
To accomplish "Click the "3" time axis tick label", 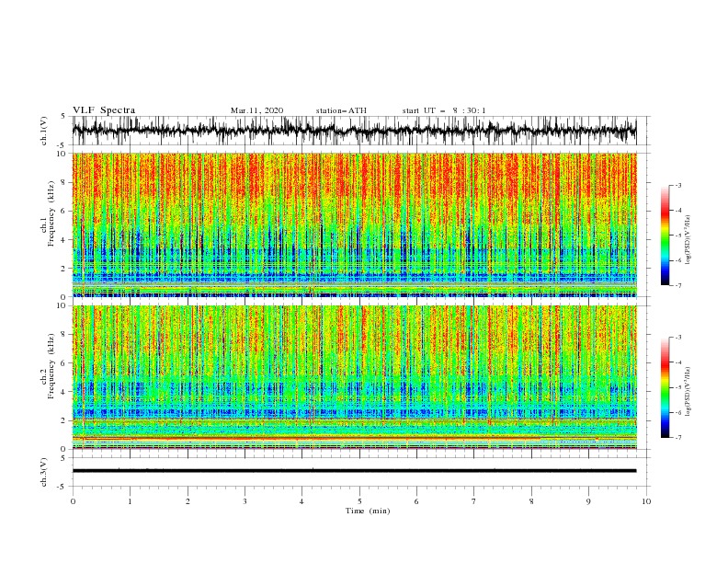I will [245, 501].
